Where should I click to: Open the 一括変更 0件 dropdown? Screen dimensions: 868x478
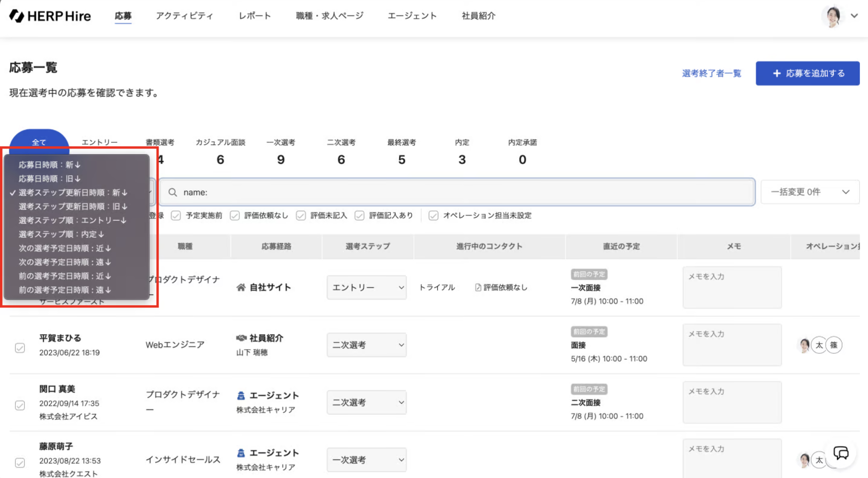810,192
